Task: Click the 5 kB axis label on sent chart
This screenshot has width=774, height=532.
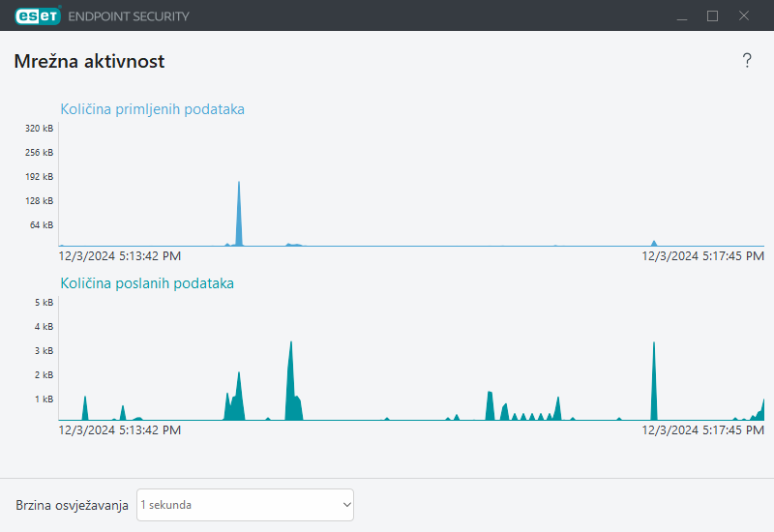Action: (x=44, y=303)
